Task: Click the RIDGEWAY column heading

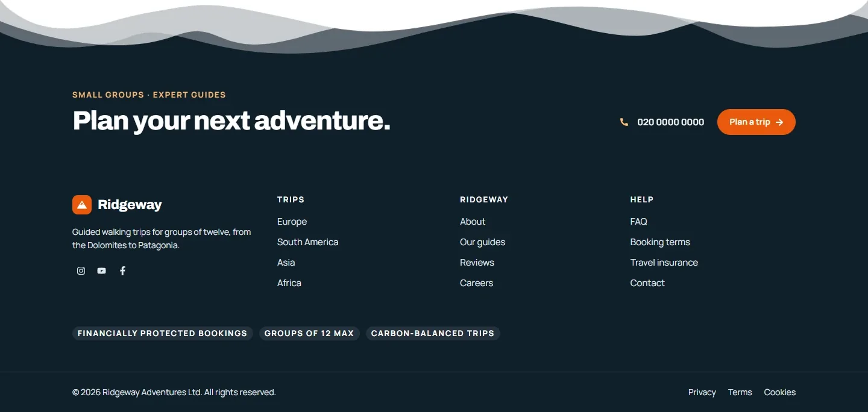Action: point(484,199)
